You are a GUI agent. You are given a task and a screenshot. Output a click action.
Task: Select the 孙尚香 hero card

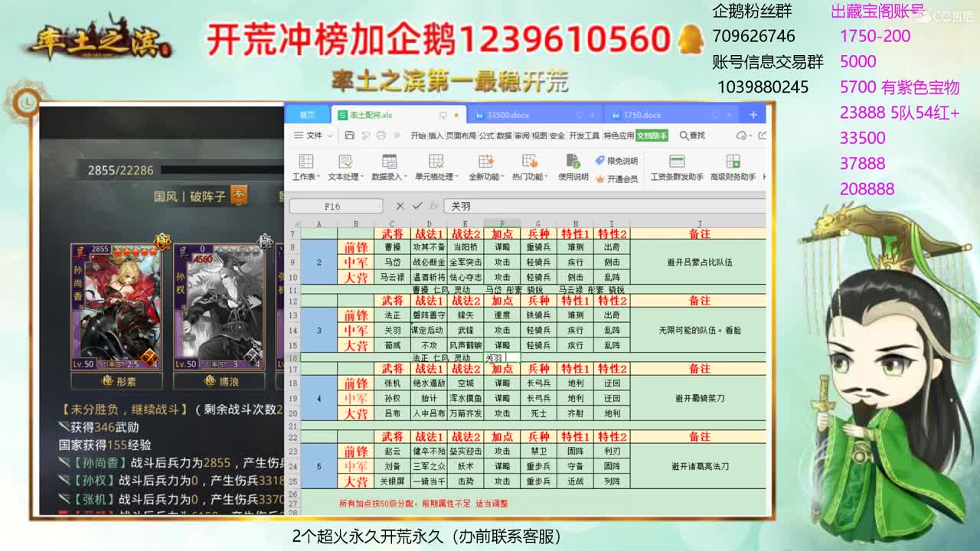click(118, 306)
